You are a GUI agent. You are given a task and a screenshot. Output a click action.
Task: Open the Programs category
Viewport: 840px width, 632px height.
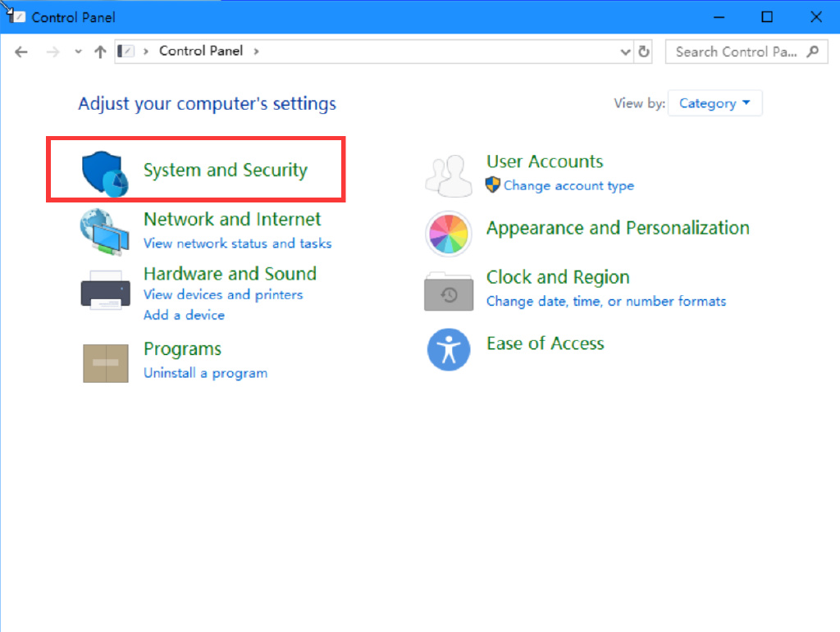(182, 349)
